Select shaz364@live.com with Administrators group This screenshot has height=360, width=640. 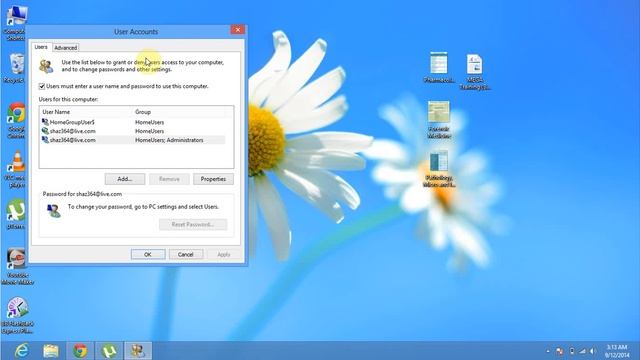coord(133,140)
